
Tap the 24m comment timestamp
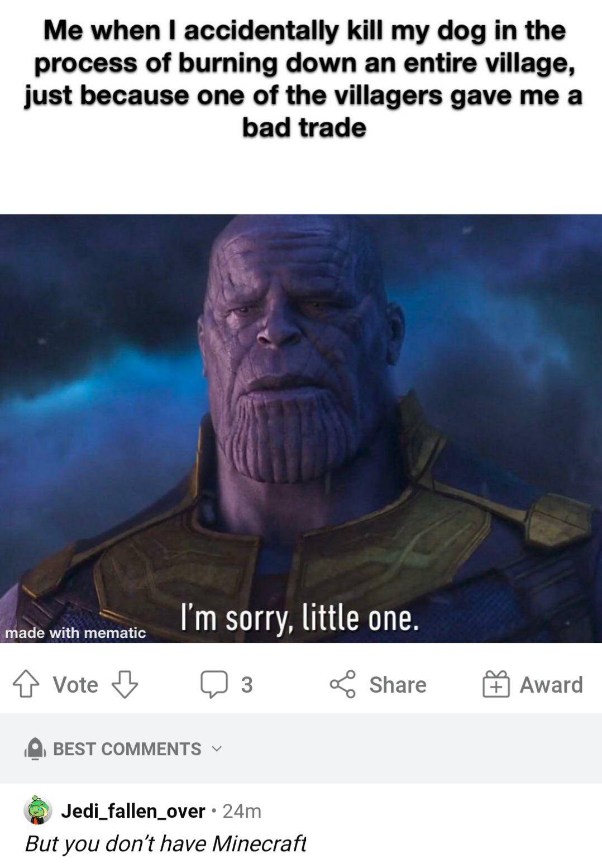click(242, 811)
